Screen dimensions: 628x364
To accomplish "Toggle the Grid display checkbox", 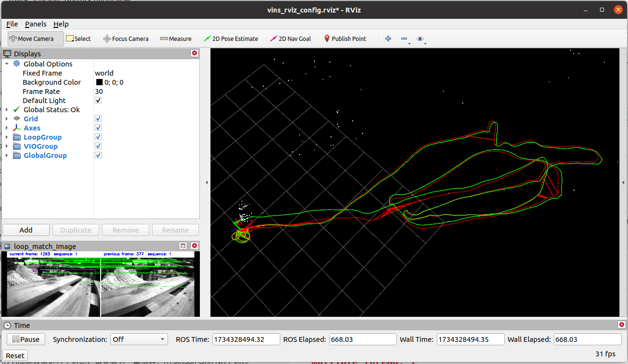I will point(98,118).
